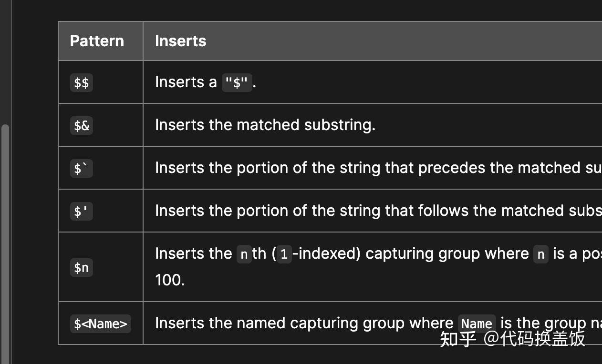Click the 知乎 @代码换盖饭 watermark
602x364 pixels.
pos(512,339)
